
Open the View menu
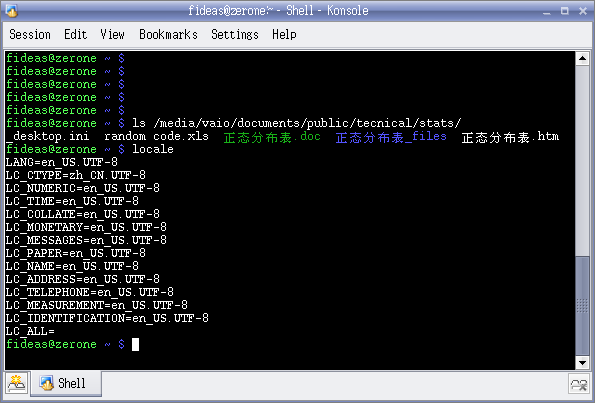coord(112,35)
